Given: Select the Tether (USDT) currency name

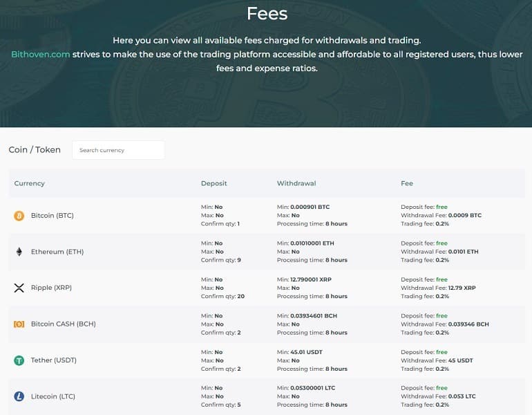Looking at the screenshot, I should 54,360.
